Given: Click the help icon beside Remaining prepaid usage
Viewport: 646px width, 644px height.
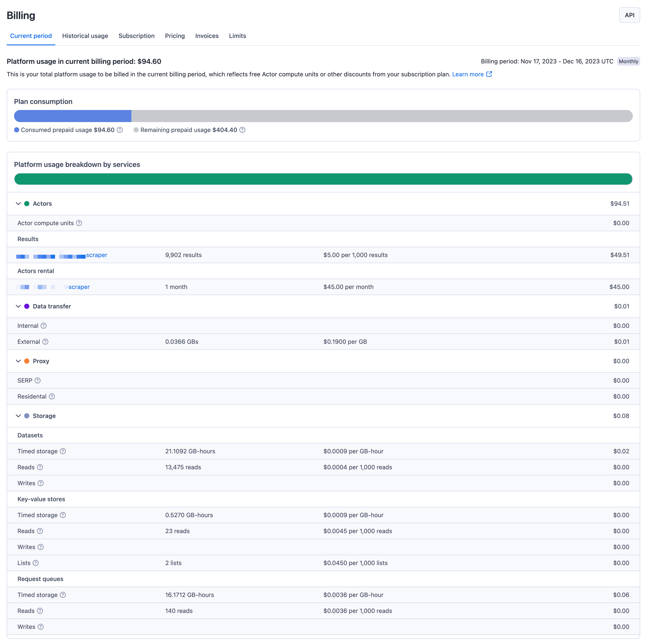Looking at the screenshot, I should (x=243, y=130).
